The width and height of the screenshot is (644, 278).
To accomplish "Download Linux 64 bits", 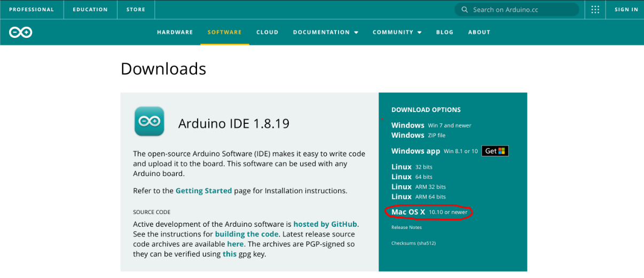I will click(x=412, y=177).
